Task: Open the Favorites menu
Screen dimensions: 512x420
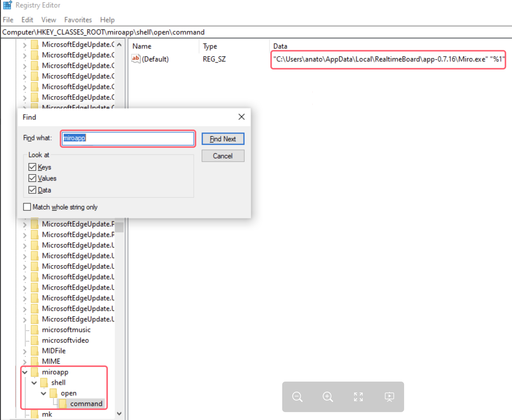Action: 78,20
